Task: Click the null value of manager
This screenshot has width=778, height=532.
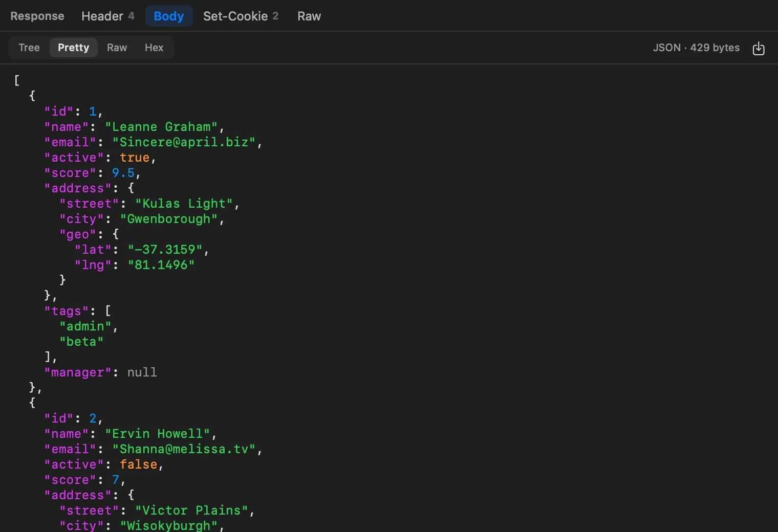Action: [x=142, y=372]
